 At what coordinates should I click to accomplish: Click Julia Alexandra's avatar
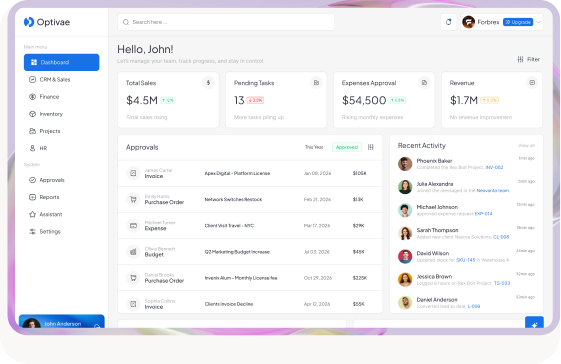click(x=405, y=187)
